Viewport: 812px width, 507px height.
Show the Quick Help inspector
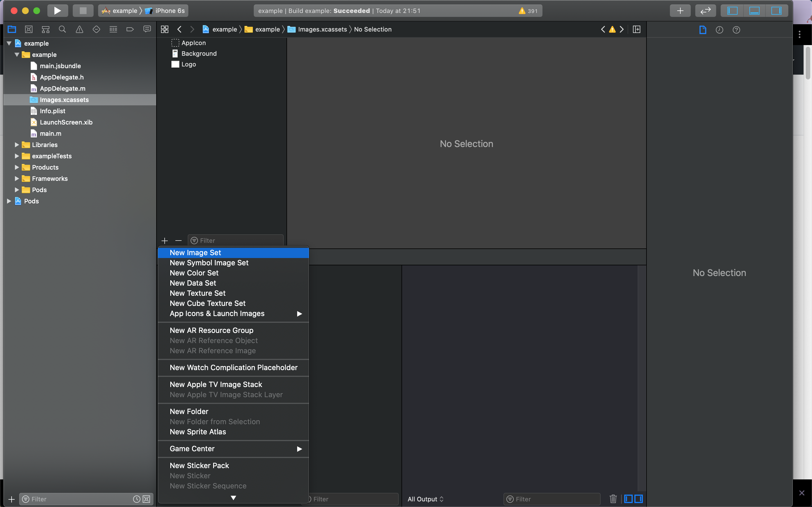(736, 30)
